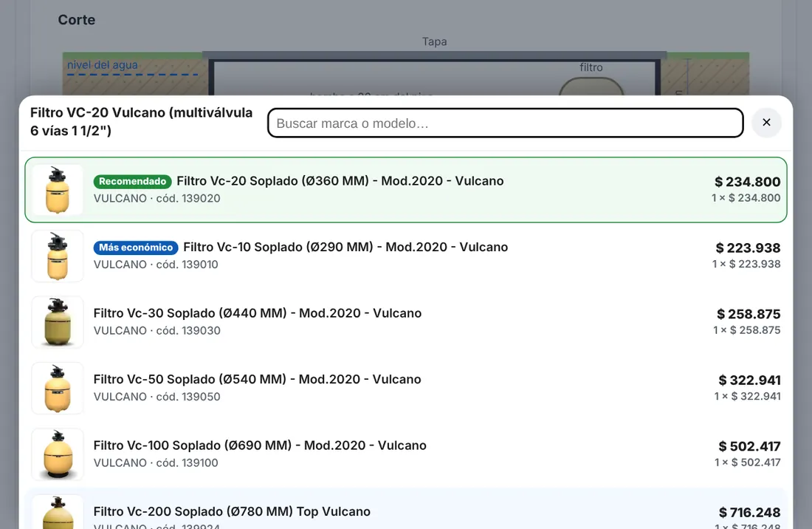Click the quantity line '1 × $ 223.938'
This screenshot has width=812, height=529.
pyautogui.click(x=746, y=264)
